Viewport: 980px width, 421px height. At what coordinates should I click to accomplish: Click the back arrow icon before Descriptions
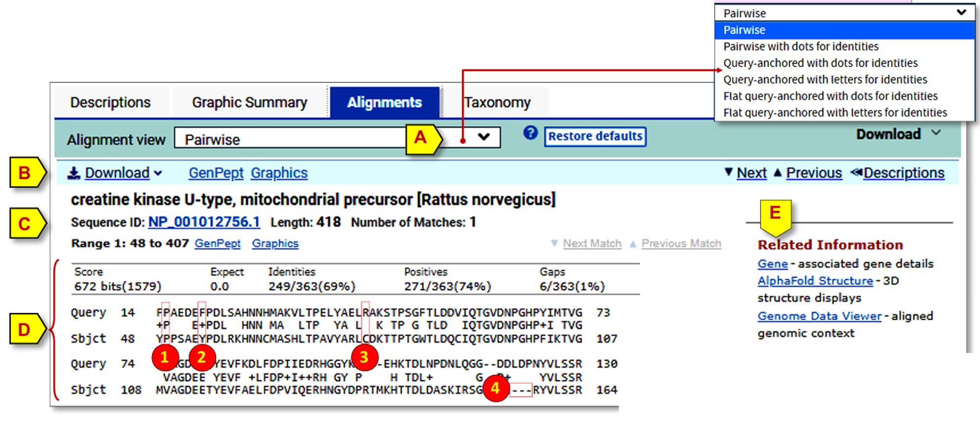856,172
